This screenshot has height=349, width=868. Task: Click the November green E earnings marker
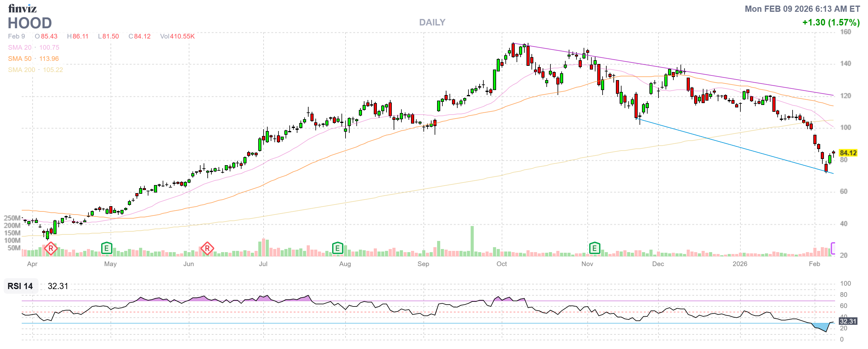[594, 249]
